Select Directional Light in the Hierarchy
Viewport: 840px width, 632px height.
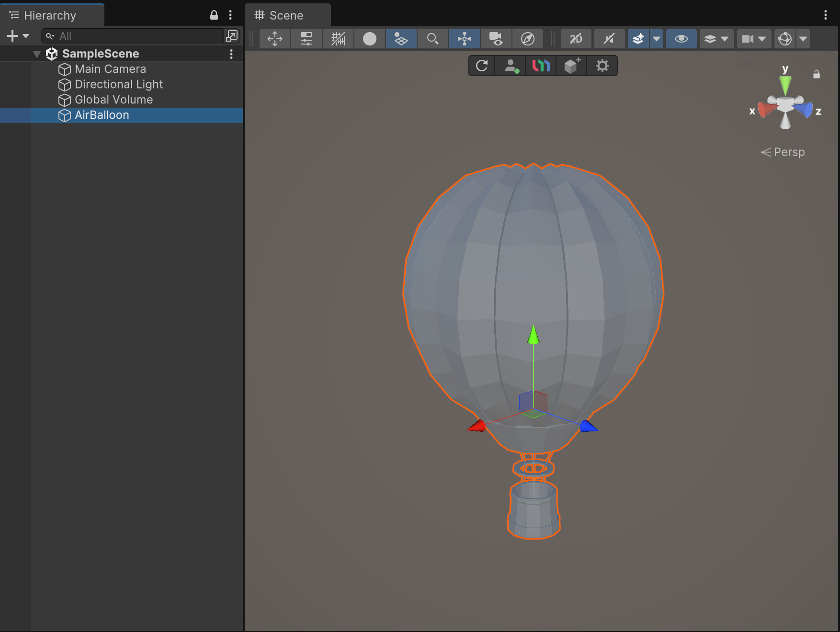[121, 84]
